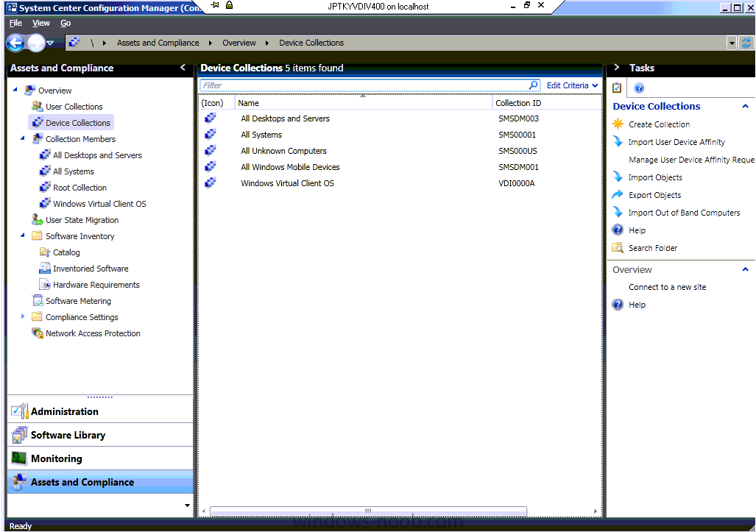Click the root node icon in breadcrumb

pos(74,43)
